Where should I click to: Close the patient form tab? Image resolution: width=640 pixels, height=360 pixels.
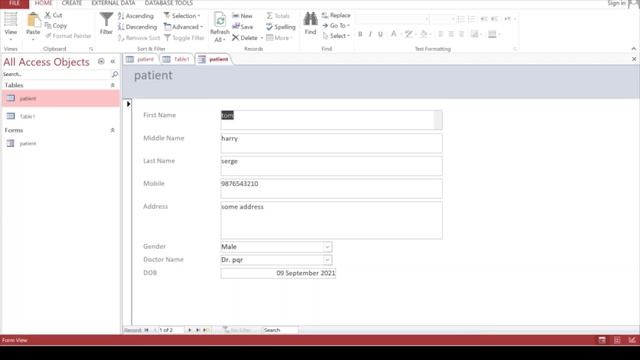(634, 59)
